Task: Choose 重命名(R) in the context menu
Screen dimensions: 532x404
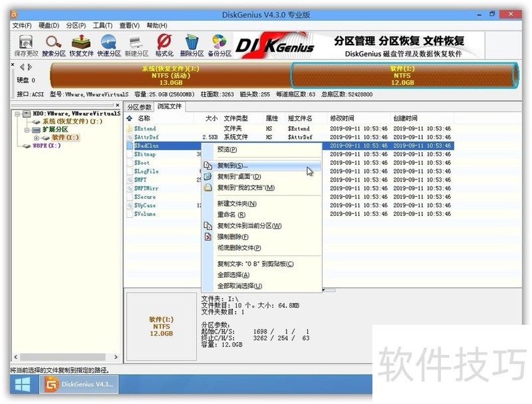Action: coord(261,215)
